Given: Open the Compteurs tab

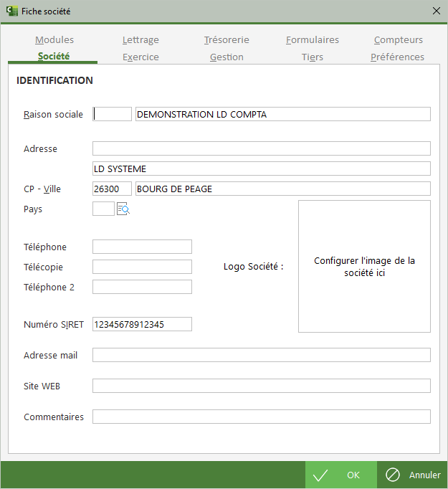Looking at the screenshot, I should tap(399, 40).
